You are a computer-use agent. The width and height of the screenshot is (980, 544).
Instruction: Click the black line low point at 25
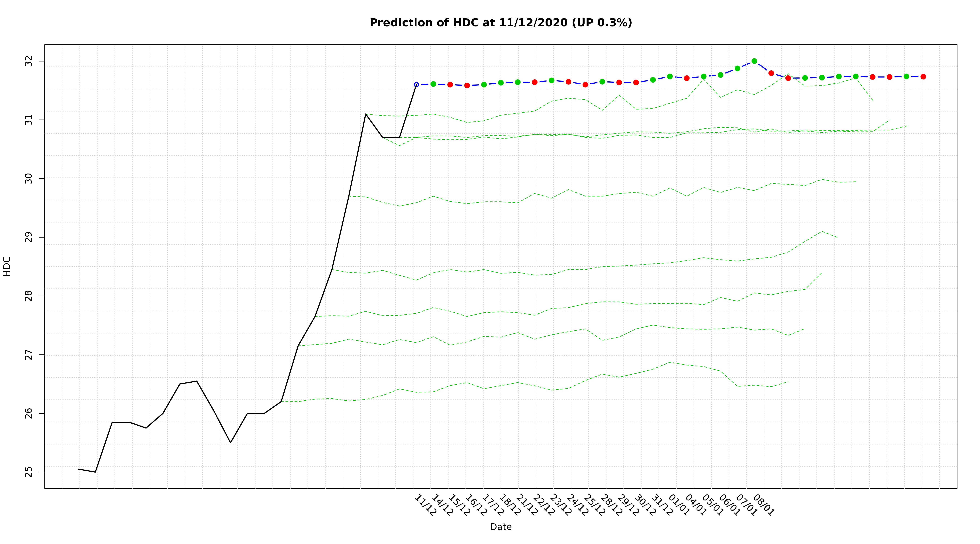[x=95, y=472]
